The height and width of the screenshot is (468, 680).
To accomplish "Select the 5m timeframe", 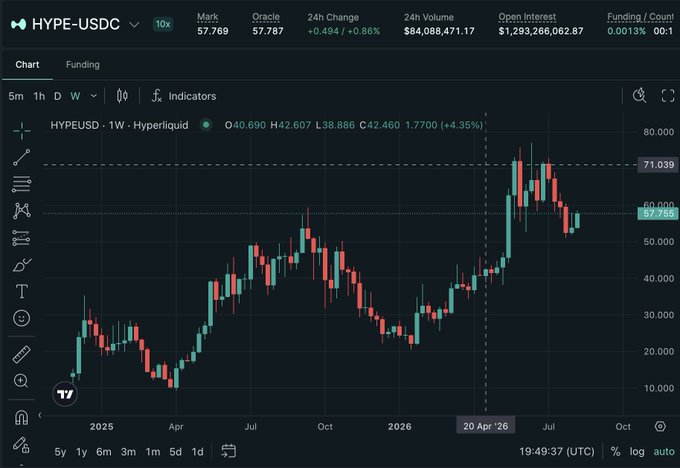I will pos(16,96).
